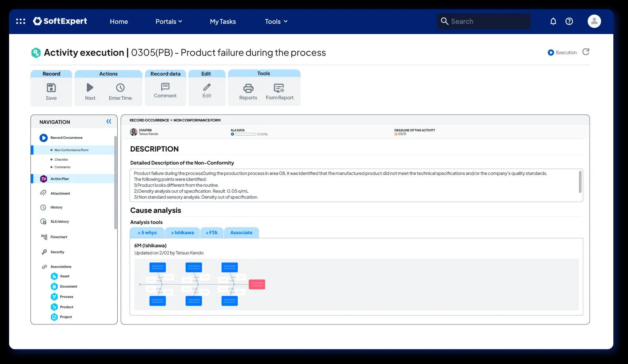
Task: Go to Home in the top bar
Action: click(x=119, y=21)
